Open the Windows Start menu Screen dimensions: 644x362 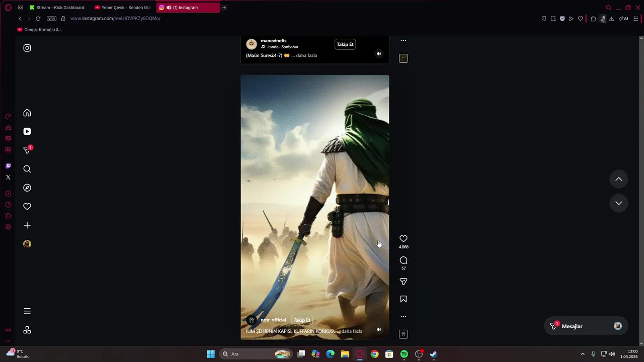tap(211, 354)
